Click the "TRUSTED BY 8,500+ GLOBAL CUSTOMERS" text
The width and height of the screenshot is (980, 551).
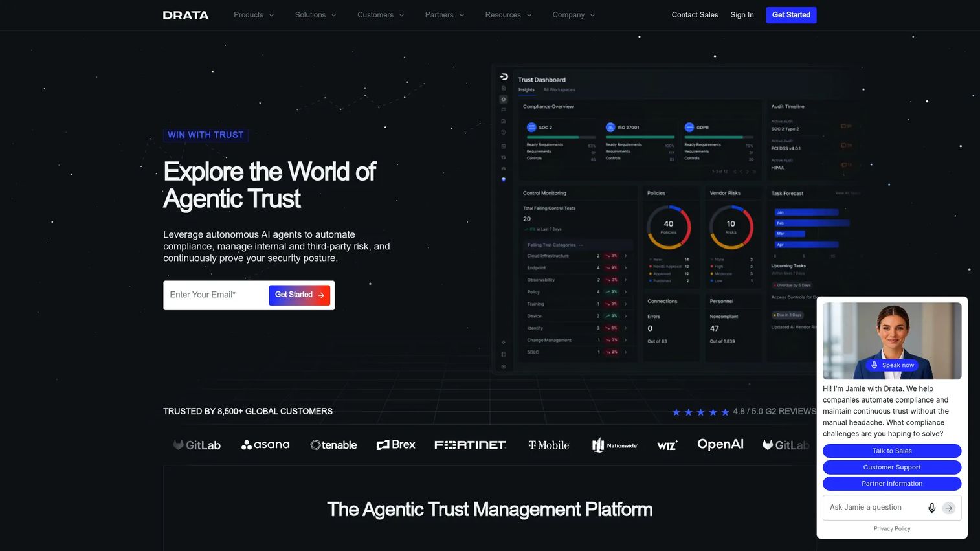pos(248,411)
